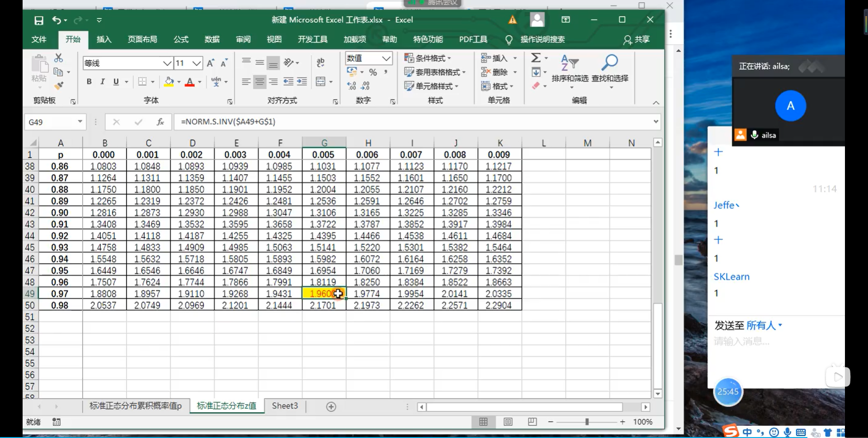This screenshot has width=868, height=438.
Task: Open the font size dropdown
Action: click(x=196, y=63)
